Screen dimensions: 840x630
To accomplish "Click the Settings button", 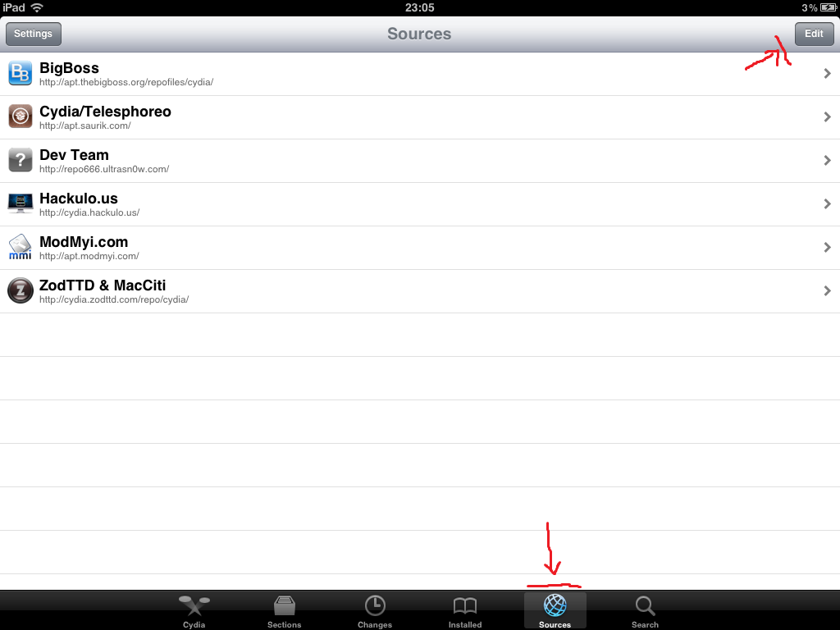I will (33, 34).
